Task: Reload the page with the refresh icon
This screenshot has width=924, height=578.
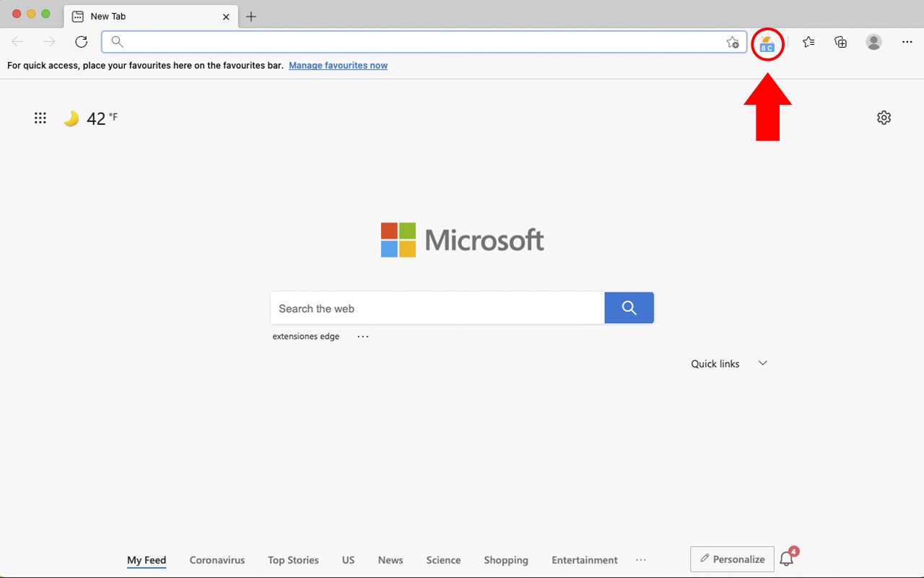Action: [82, 42]
